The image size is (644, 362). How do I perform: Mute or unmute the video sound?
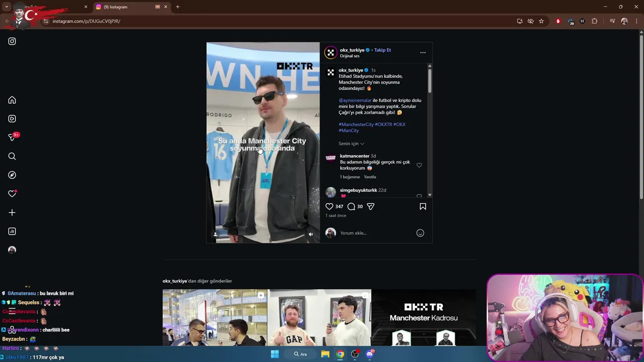click(x=311, y=234)
